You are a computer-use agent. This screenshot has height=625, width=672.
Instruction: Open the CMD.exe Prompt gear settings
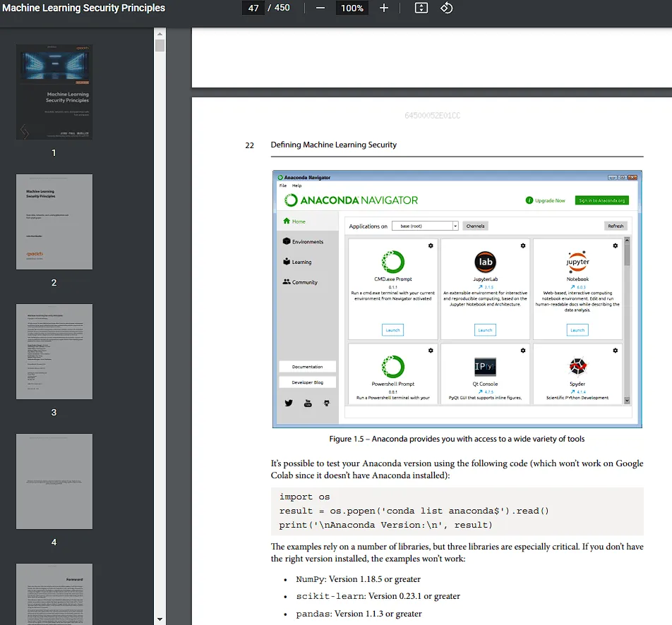[431, 245]
